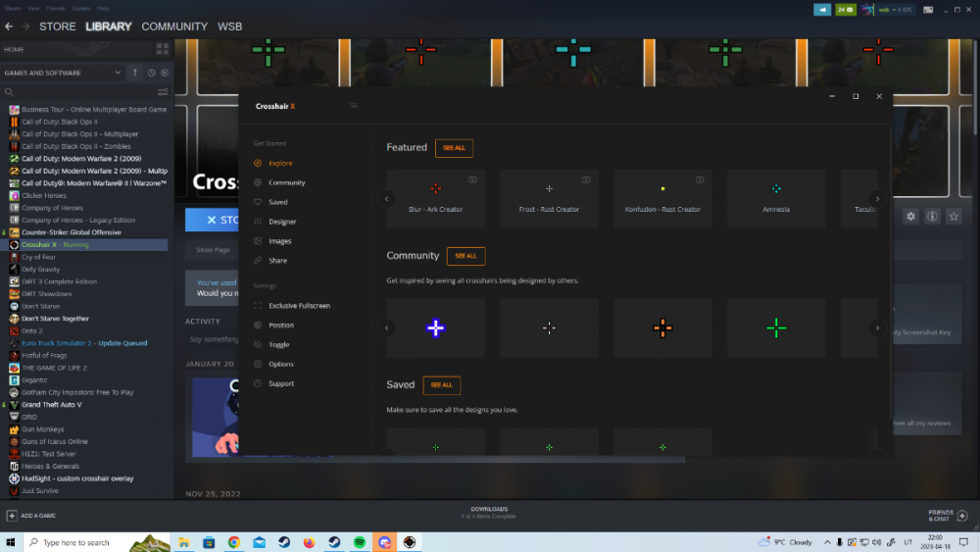
Task: Click the blue STOP button
Action: pyautogui.click(x=212, y=220)
